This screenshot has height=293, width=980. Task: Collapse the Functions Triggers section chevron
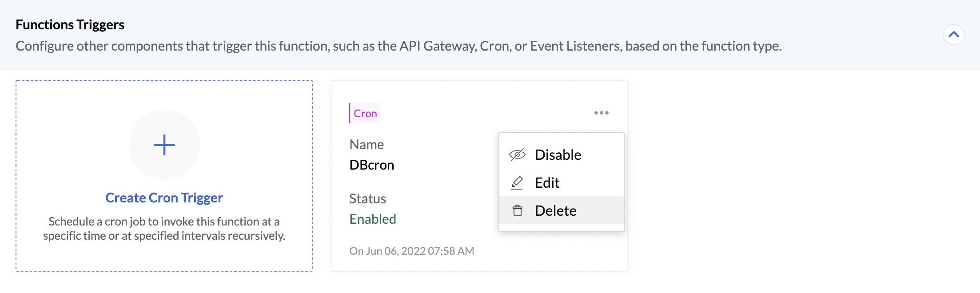(953, 35)
